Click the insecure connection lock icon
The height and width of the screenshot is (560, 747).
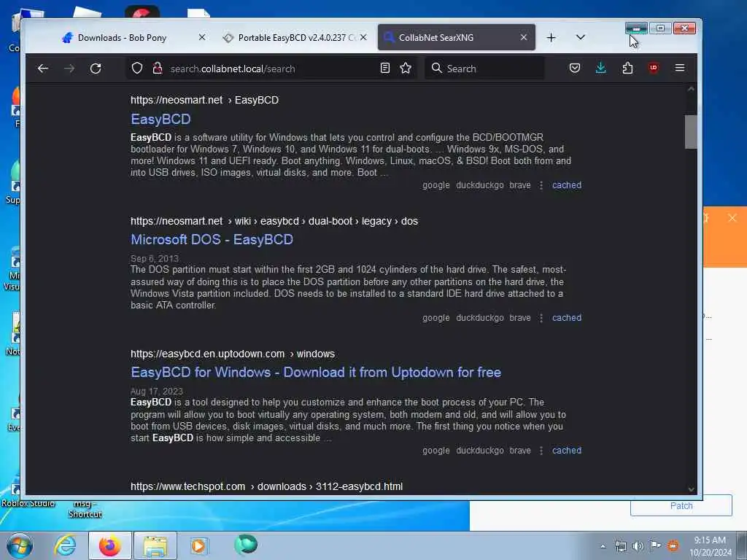click(x=158, y=68)
